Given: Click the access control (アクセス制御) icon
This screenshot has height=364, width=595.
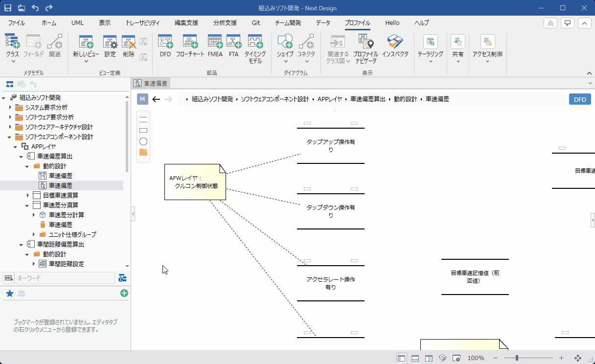Looking at the screenshot, I should click(487, 42).
